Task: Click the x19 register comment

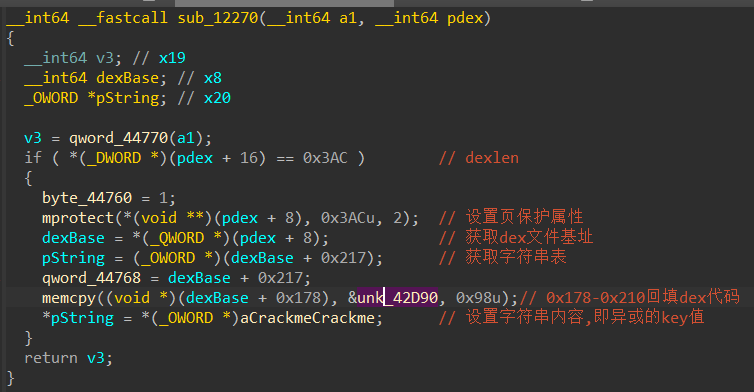Action: pyautogui.click(x=172, y=58)
